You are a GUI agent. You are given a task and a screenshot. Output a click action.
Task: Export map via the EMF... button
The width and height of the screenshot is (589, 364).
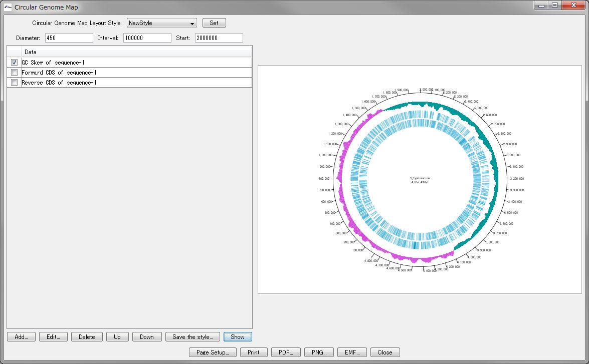(352, 352)
